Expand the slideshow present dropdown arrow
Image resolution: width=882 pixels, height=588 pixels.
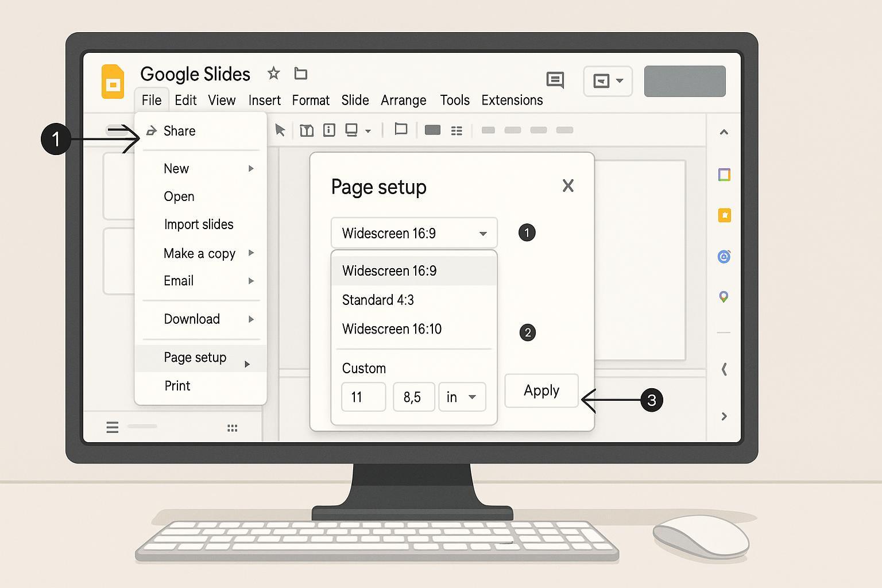click(x=620, y=81)
